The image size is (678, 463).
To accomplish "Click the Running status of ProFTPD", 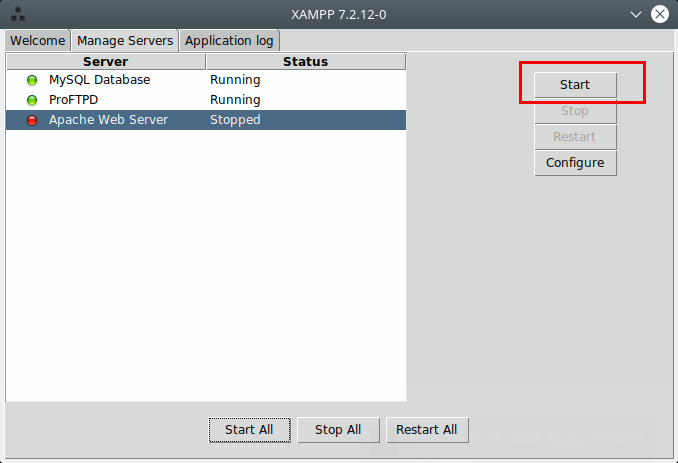I will pos(235,100).
